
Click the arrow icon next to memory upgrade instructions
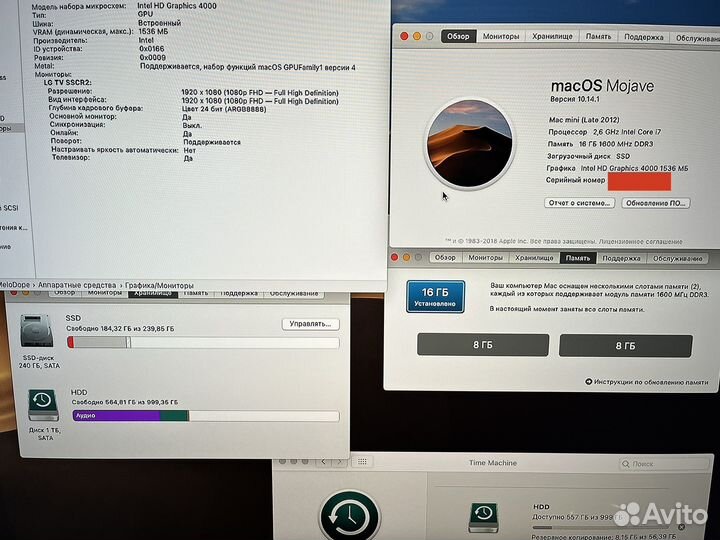pos(588,382)
